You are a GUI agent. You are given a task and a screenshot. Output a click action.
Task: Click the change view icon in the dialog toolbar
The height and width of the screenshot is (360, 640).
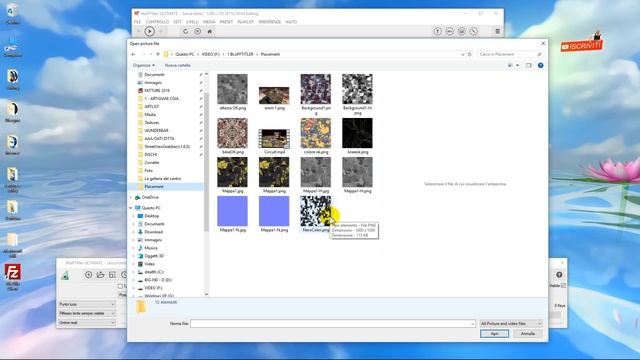point(510,65)
